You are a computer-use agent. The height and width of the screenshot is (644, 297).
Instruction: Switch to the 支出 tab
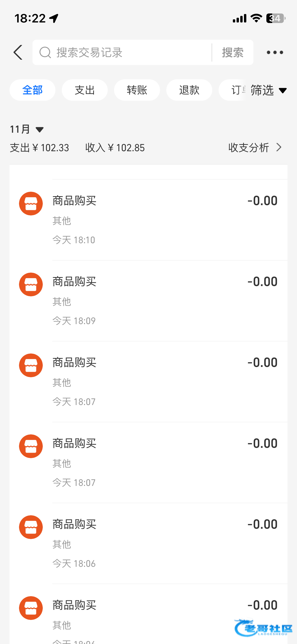pos(85,90)
